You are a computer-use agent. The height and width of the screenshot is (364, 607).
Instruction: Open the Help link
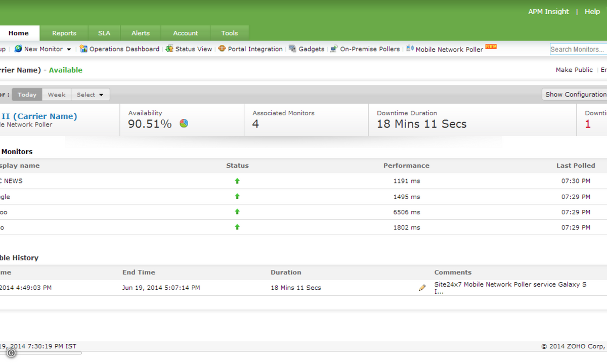(x=592, y=12)
